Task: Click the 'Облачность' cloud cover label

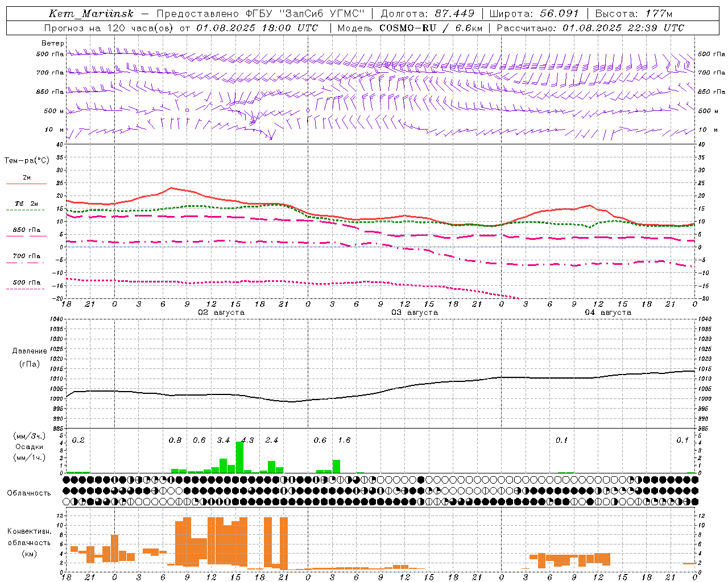Action: pos(29,493)
